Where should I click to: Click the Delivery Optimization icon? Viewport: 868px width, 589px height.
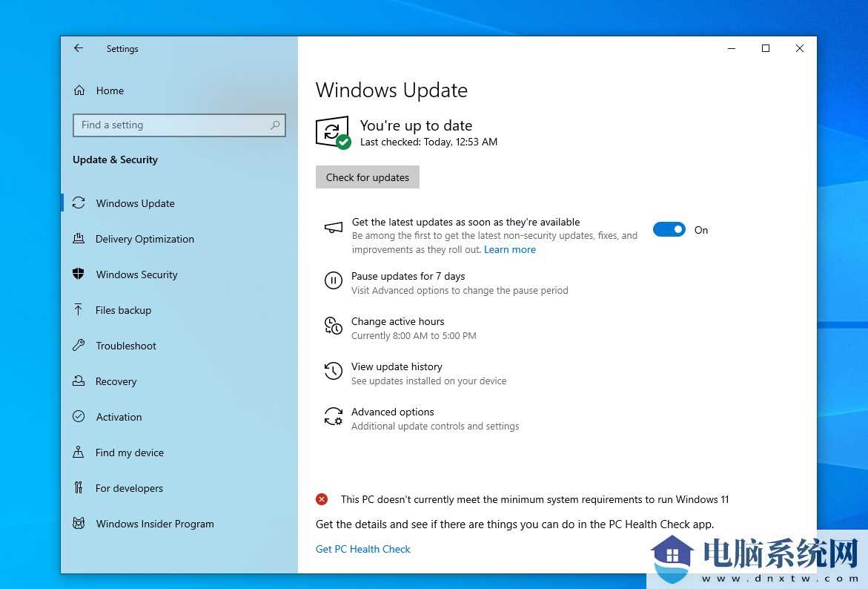pyautogui.click(x=79, y=238)
